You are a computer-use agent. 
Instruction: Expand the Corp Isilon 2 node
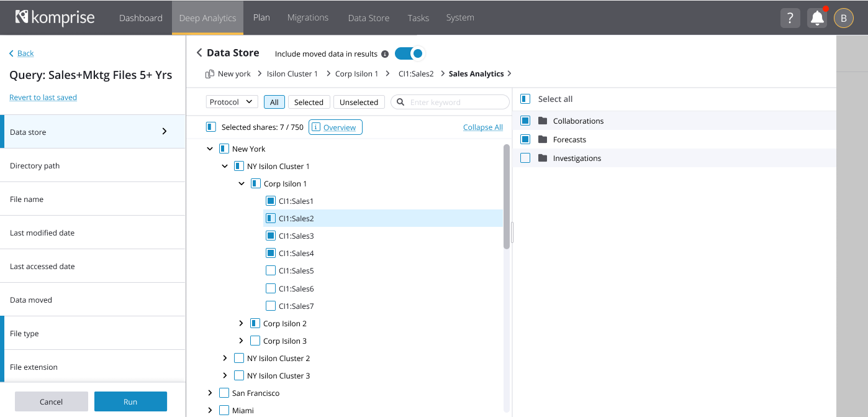pos(242,323)
